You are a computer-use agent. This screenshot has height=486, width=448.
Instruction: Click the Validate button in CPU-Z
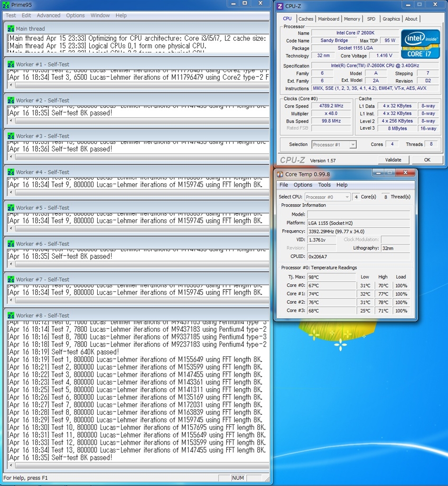pyautogui.click(x=393, y=160)
